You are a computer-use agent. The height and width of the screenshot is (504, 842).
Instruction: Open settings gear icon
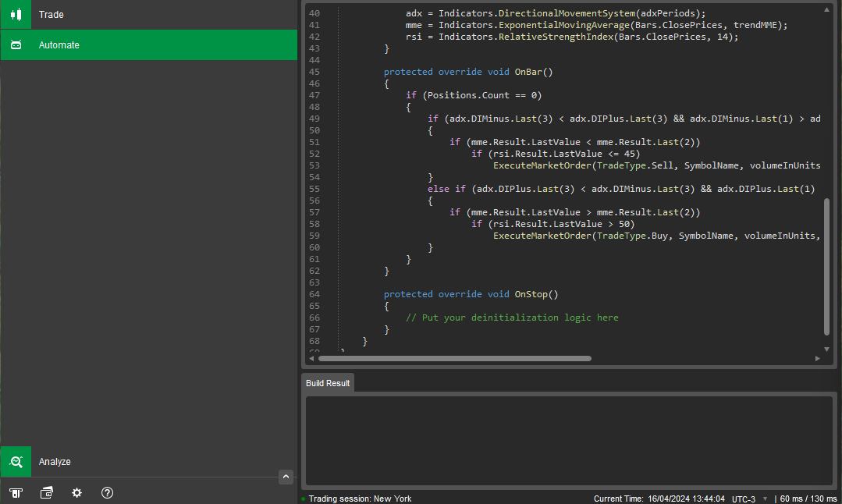tap(76, 493)
